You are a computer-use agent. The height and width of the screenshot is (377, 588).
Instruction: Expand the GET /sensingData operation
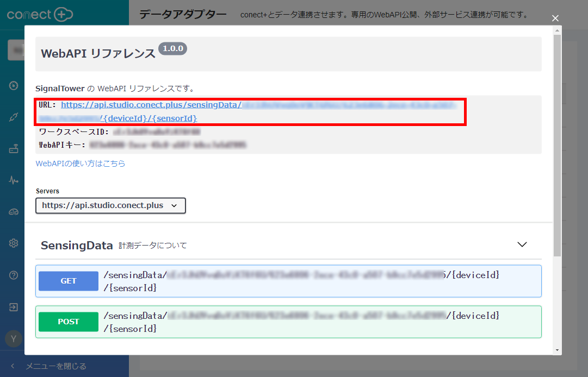[x=288, y=281]
